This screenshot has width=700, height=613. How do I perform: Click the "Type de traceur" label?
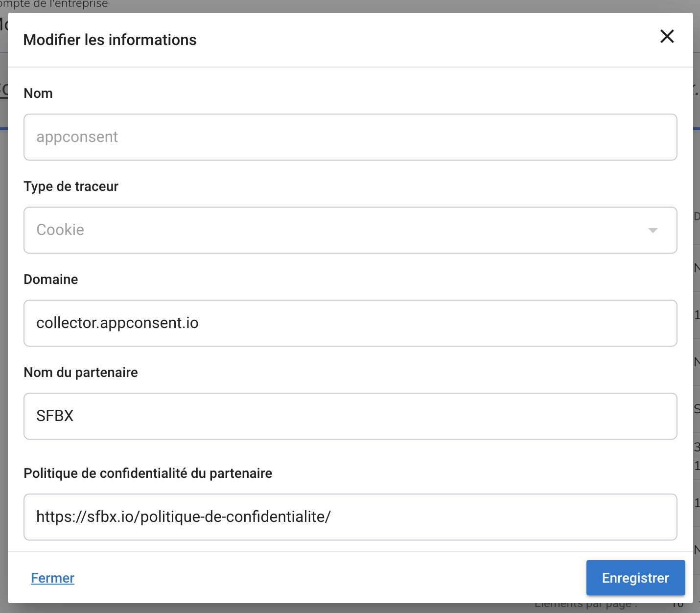[71, 187]
